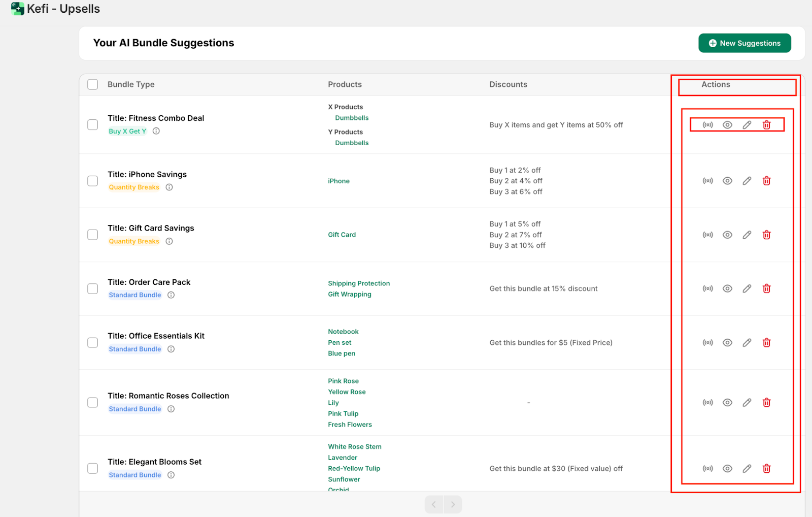Screen dimensions: 812x517
Task: Select all bundles with header checkbox
Action: pyautogui.click(x=93, y=84)
